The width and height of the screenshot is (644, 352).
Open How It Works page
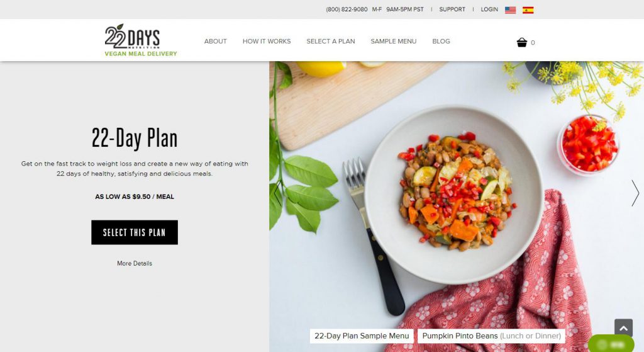click(x=267, y=41)
